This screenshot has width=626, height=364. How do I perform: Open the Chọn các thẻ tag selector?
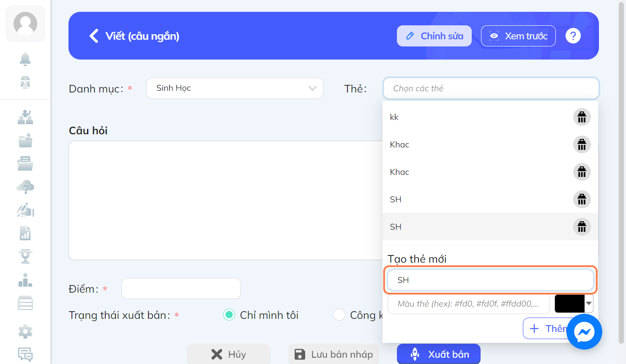[491, 88]
